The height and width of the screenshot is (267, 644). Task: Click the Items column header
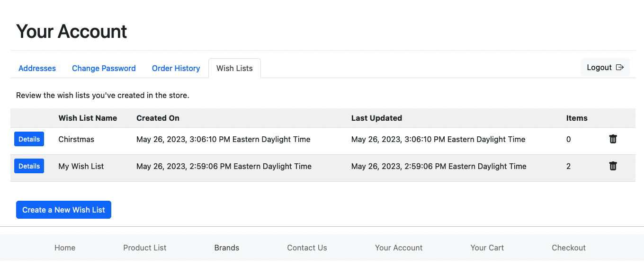(x=577, y=118)
